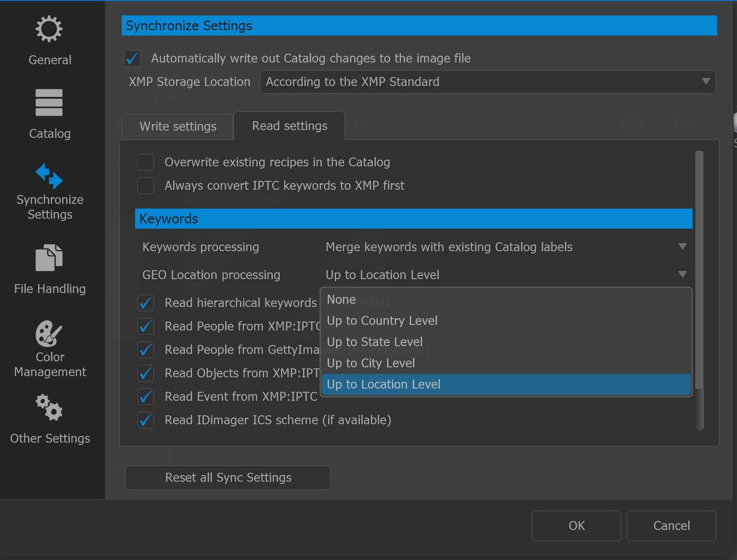
Task: Switch to the Read settings tab
Action: 289,126
